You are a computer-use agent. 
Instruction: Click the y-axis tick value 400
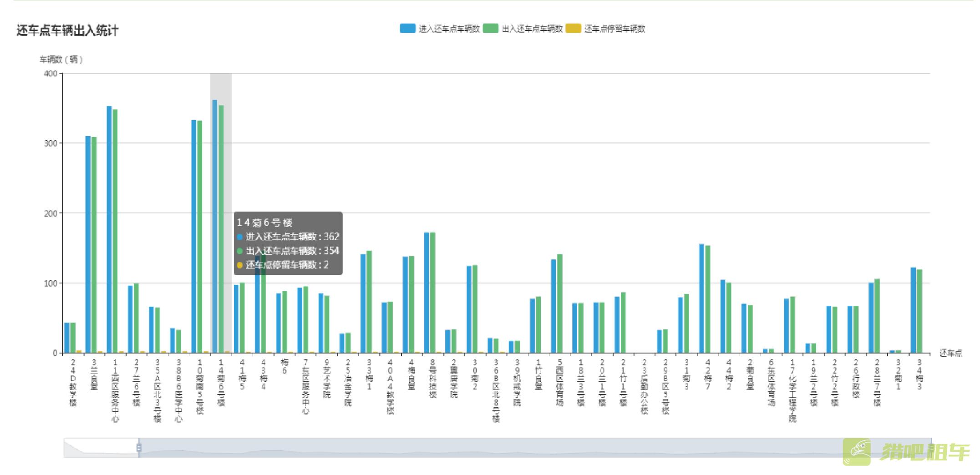[x=51, y=74]
